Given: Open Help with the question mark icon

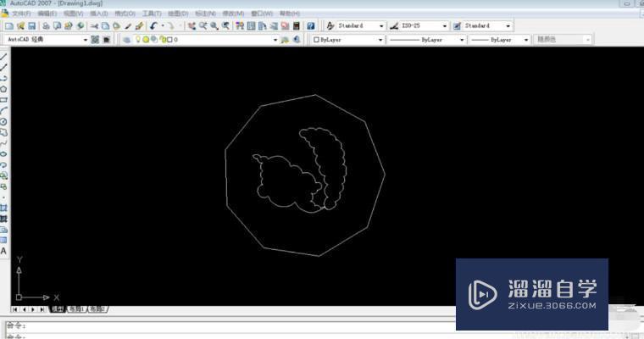Looking at the screenshot, I should [311, 26].
